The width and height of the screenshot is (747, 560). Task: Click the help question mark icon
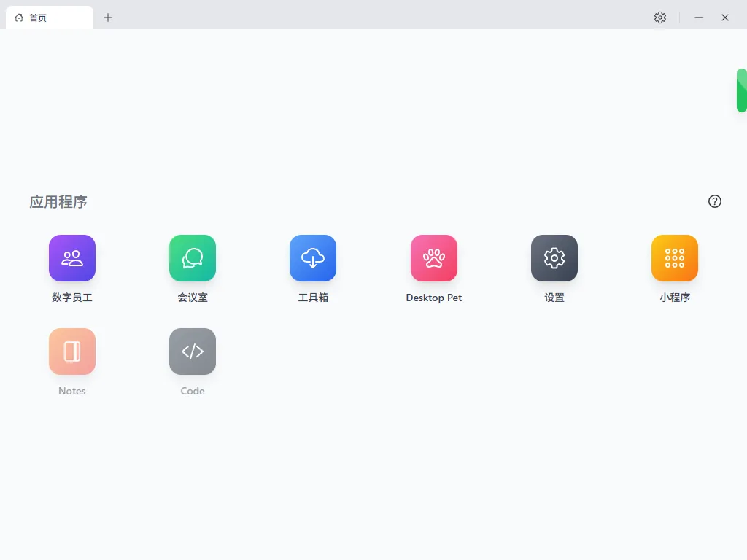tap(715, 201)
